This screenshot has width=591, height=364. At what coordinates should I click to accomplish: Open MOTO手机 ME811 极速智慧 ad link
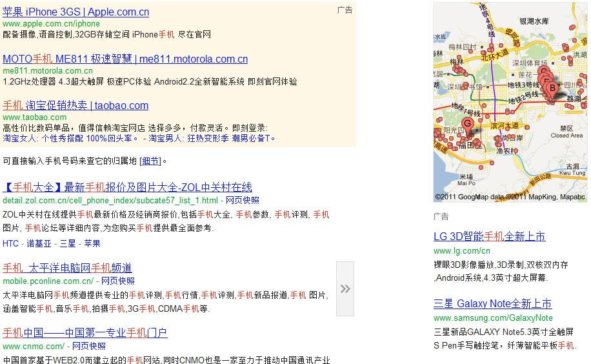[x=125, y=59]
